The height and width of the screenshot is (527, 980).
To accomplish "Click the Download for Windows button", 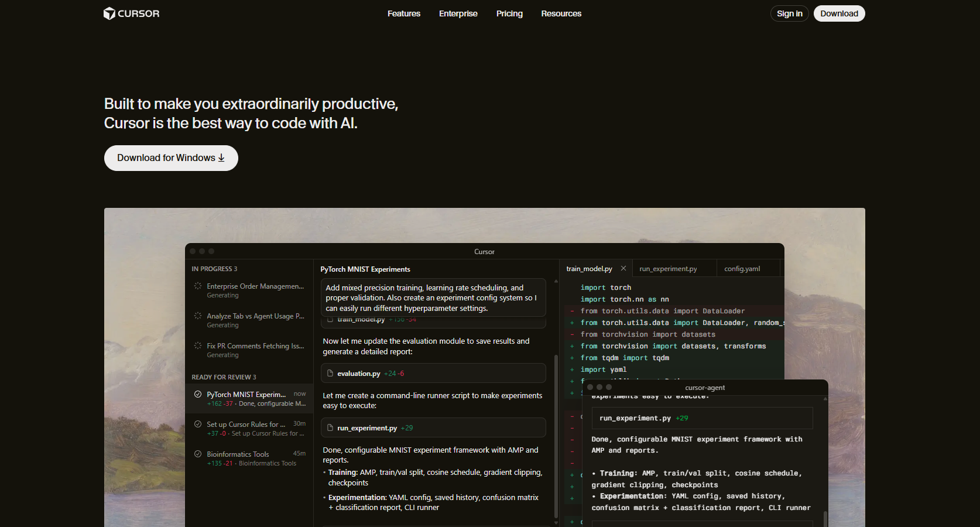I will pos(170,158).
